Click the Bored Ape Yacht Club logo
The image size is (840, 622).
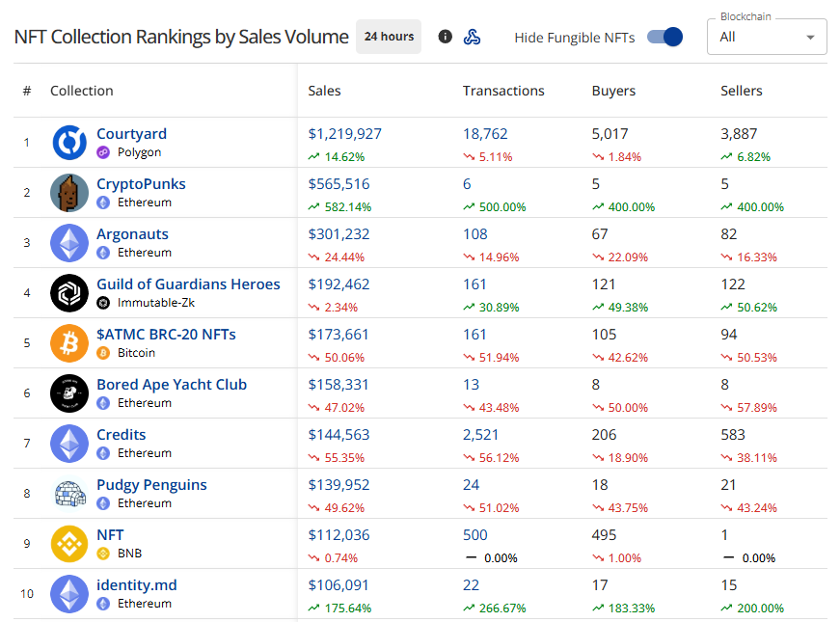coord(69,393)
